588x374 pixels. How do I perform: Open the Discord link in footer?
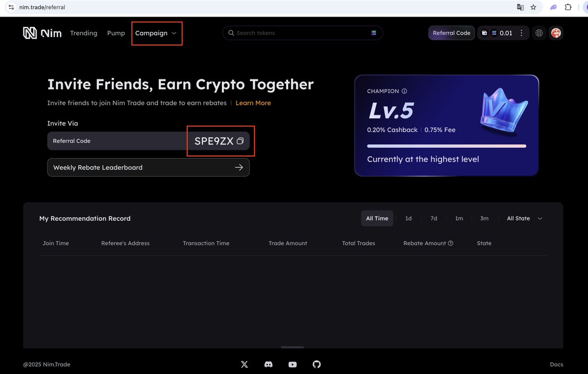tap(269, 364)
